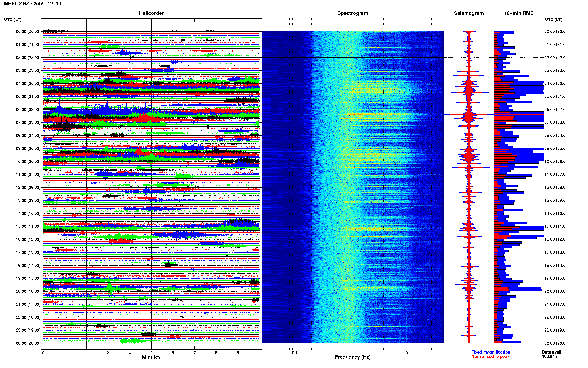Click the Seismogram panel heading
The width and height of the screenshot is (588, 368).
[x=469, y=13]
